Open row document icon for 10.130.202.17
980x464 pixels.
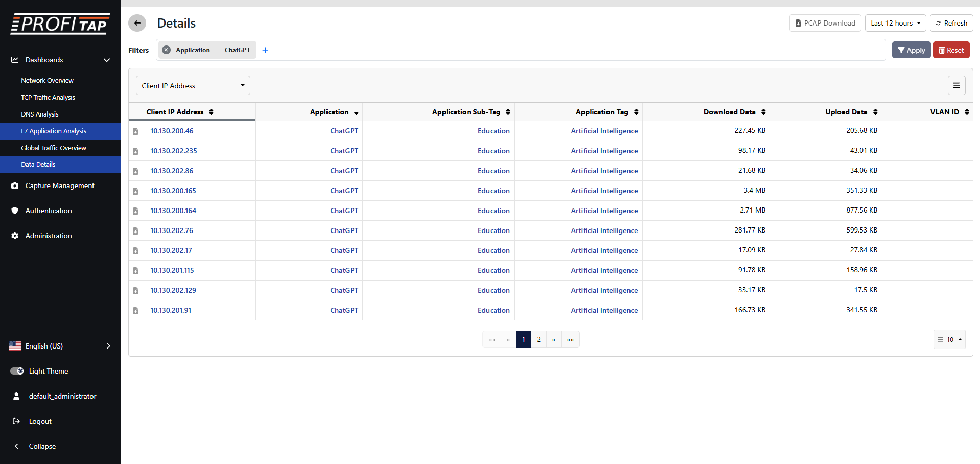(135, 251)
